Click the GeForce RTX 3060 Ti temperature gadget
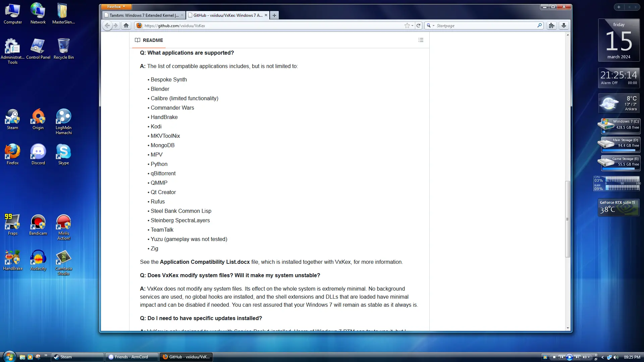The height and width of the screenshot is (362, 644). (x=619, y=207)
